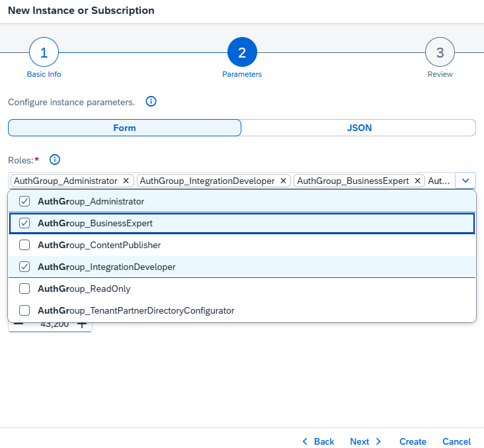Uncheck the AuthGroup_Administrator checkbox
Screen dimensions: 484x448
(24, 201)
